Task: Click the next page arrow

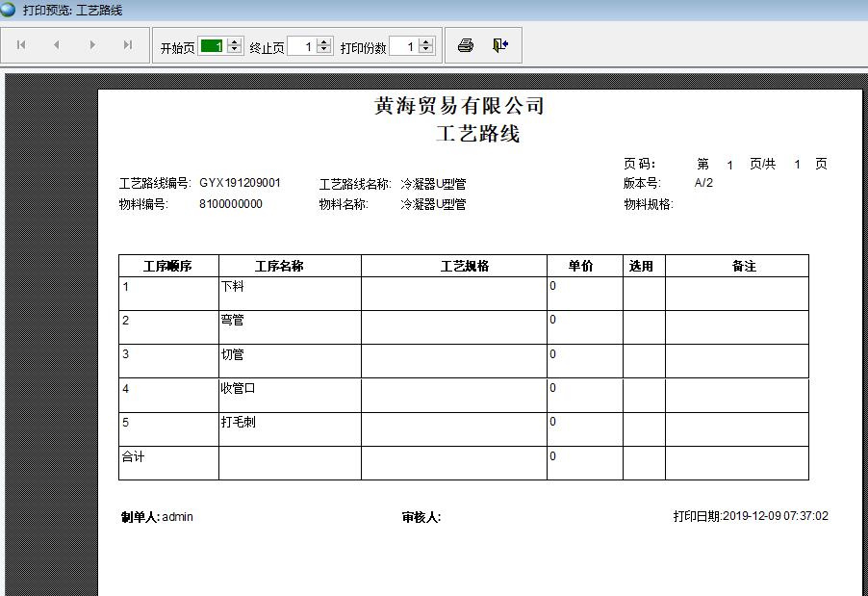Action: [92, 45]
